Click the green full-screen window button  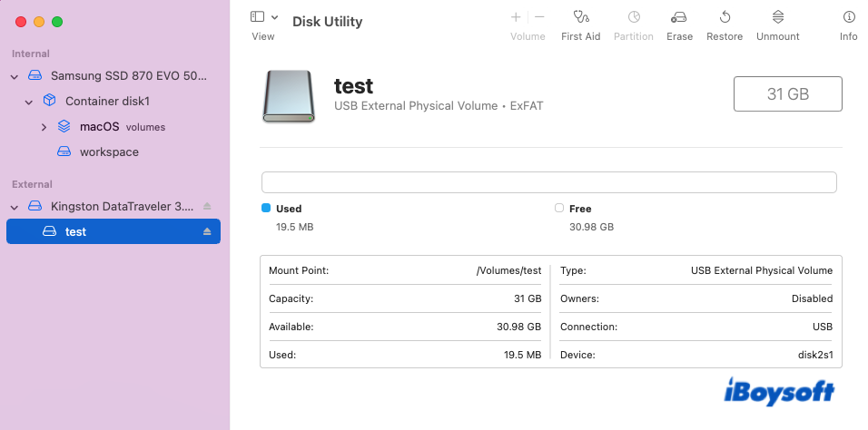click(x=57, y=21)
